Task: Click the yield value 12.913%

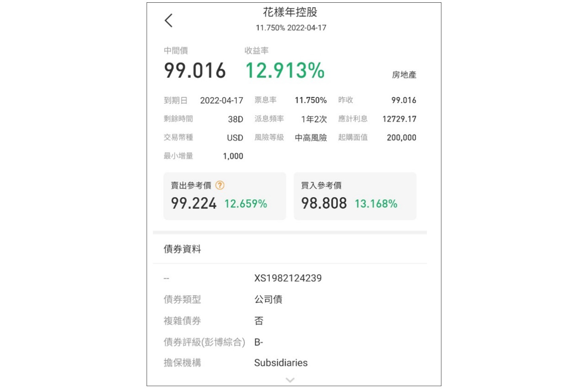Action: click(285, 71)
